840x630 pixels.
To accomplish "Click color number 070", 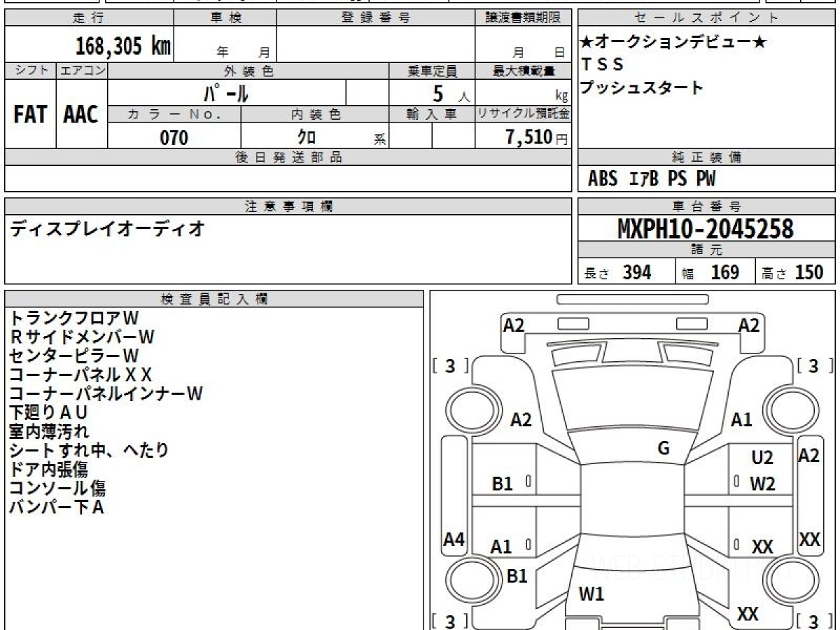I will tap(174, 138).
